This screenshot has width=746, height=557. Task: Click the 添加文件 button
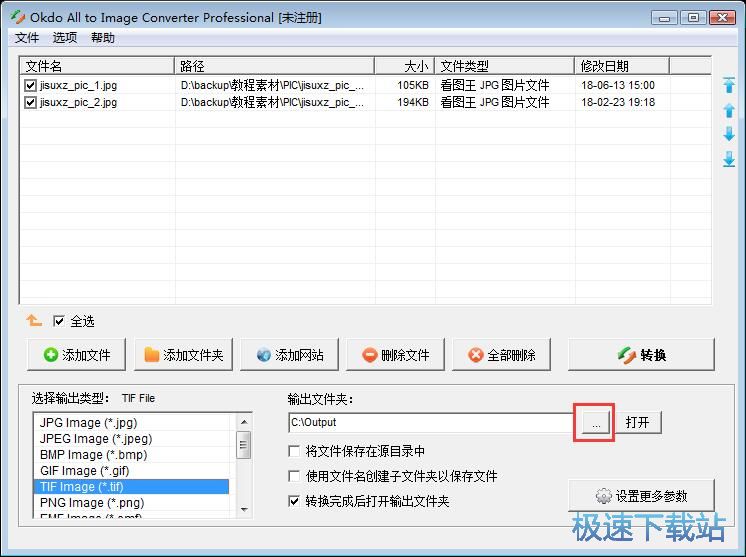pos(77,354)
